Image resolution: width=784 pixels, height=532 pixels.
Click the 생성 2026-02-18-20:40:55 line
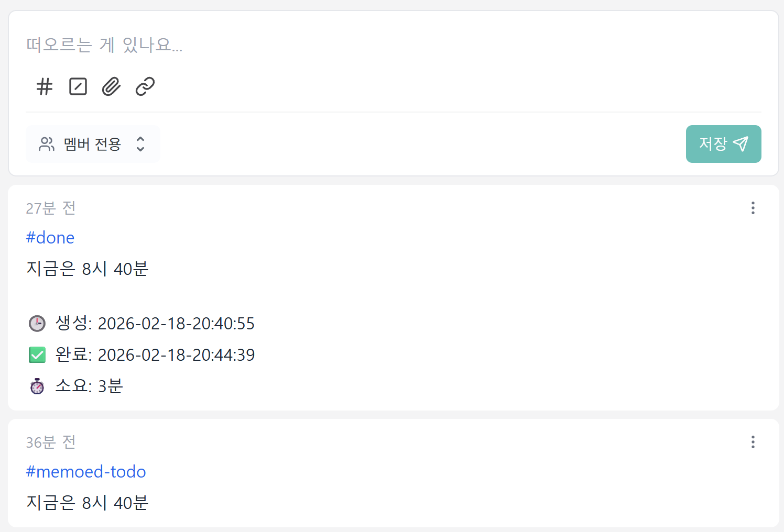coord(155,324)
